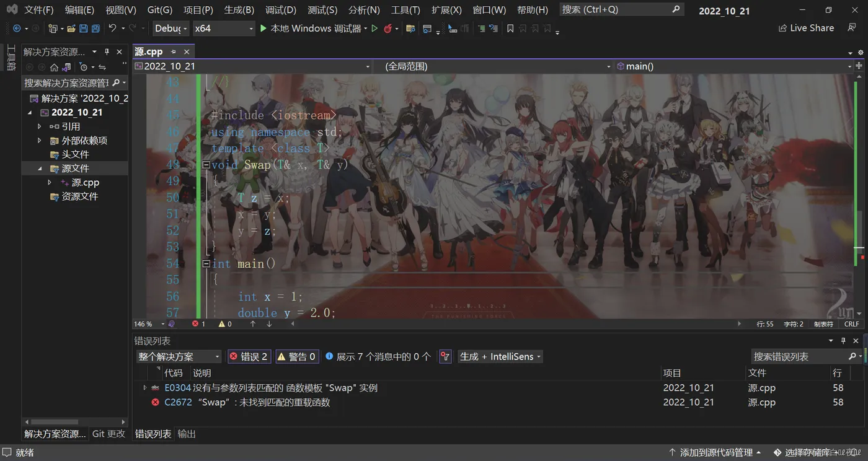The image size is (868, 461).
Task: Click the Visual Studio logo icon
Action: (12, 10)
